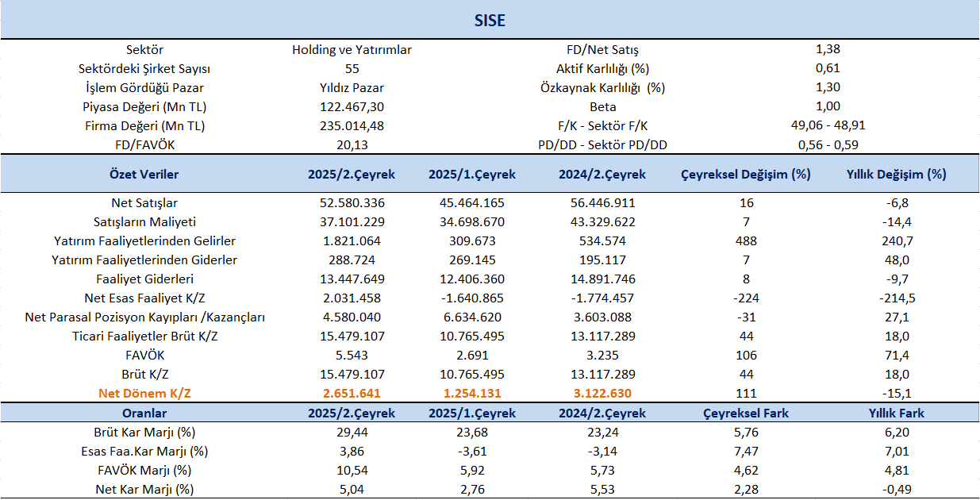Select the Brüt Kar Marjı (%) label
The height and width of the screenshot is (500, 980).
pyautogui.click(x=144, y=432)
